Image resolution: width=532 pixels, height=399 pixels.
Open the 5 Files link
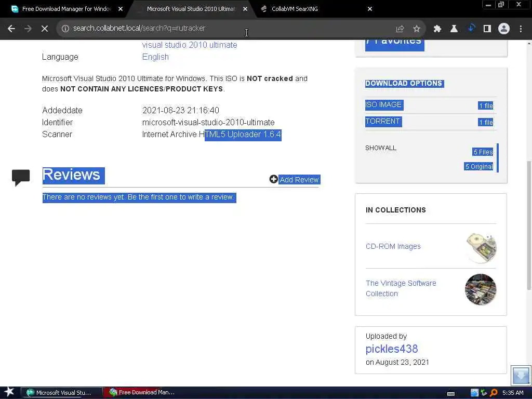click(x=483, y=152)
